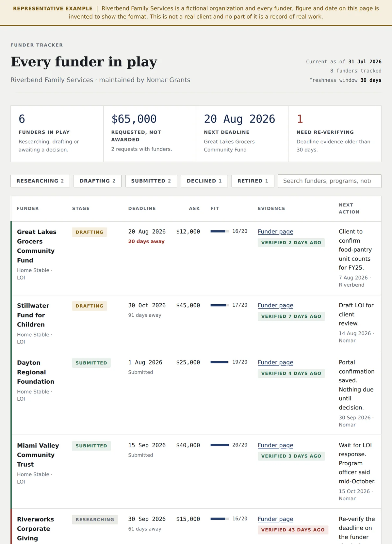The height and width of the screenshot is (544, 392).
Task: Select the Riverworks Corporate Giving name
Action: coord(35,529)
